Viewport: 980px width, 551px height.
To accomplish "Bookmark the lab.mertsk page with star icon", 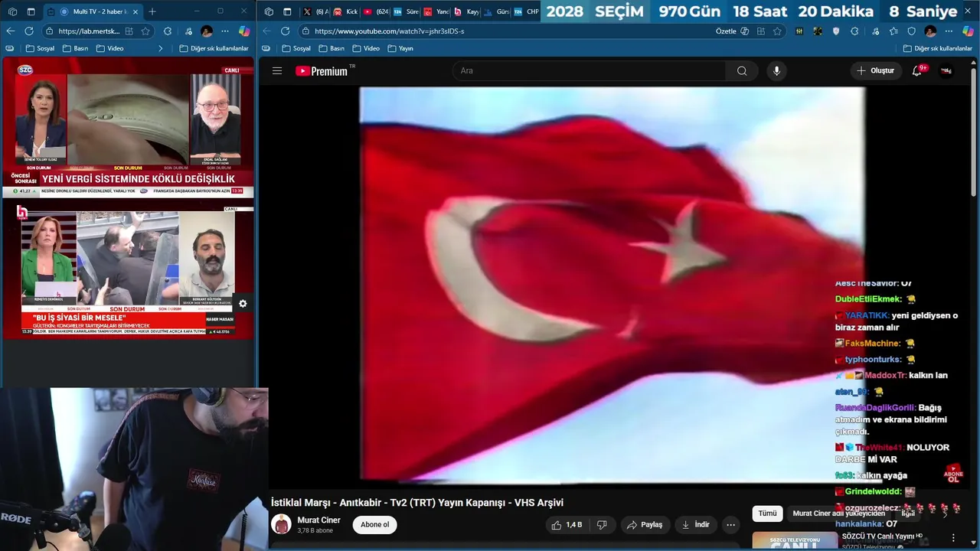I will (145, 31).
